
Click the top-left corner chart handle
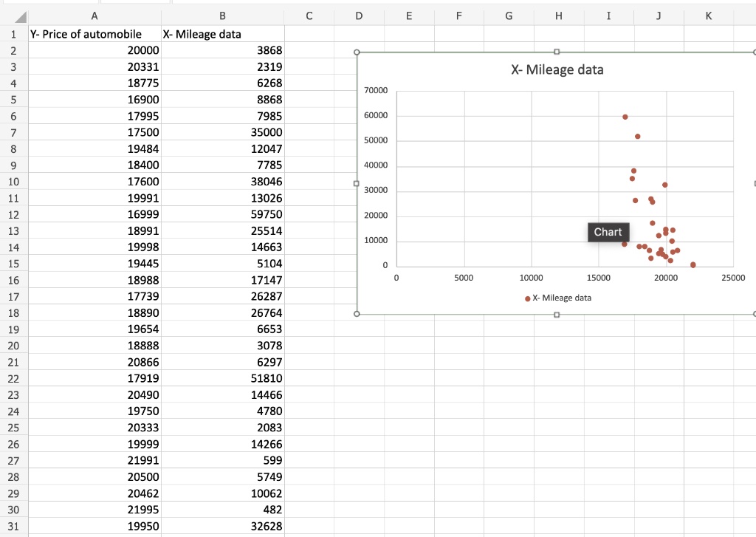[x=357, y=51]
